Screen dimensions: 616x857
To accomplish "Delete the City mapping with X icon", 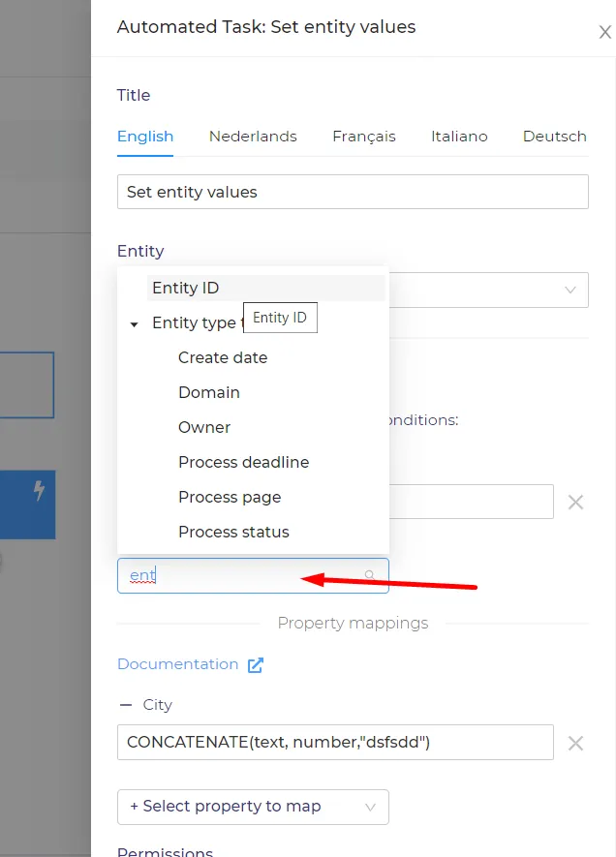I will click(575, 743).
